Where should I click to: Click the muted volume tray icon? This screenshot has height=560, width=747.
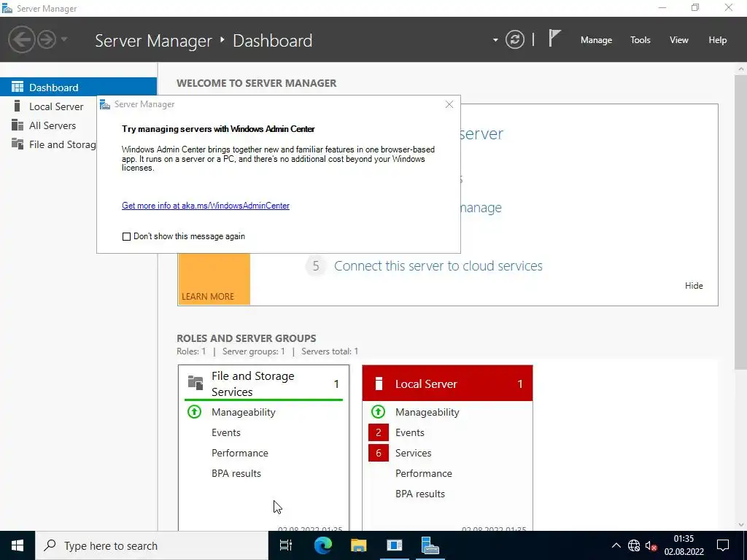point(651,545)
